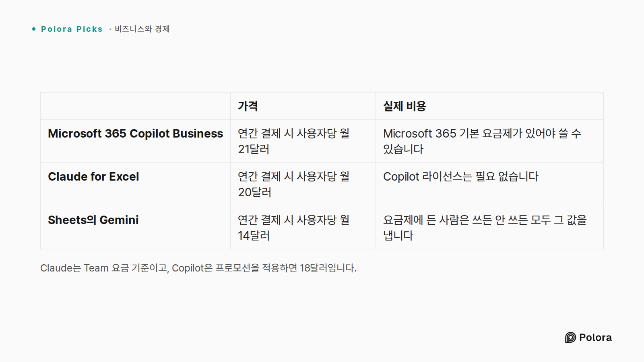Select the 비즈니스와 경제 category text
Screen dimensions: 644x362
pyautogui.click(x=142, y=29)
